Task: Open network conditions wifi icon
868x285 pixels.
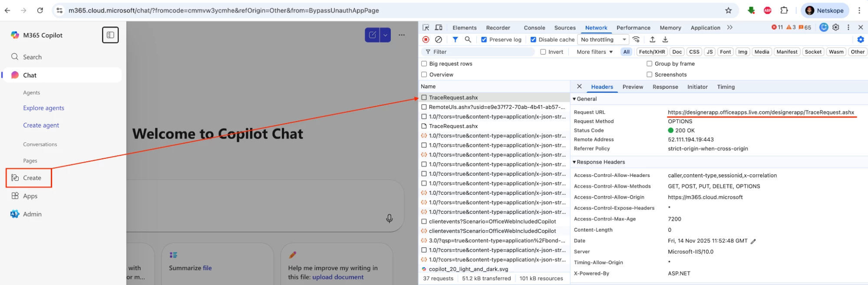Action: click(x=636, y=39)
